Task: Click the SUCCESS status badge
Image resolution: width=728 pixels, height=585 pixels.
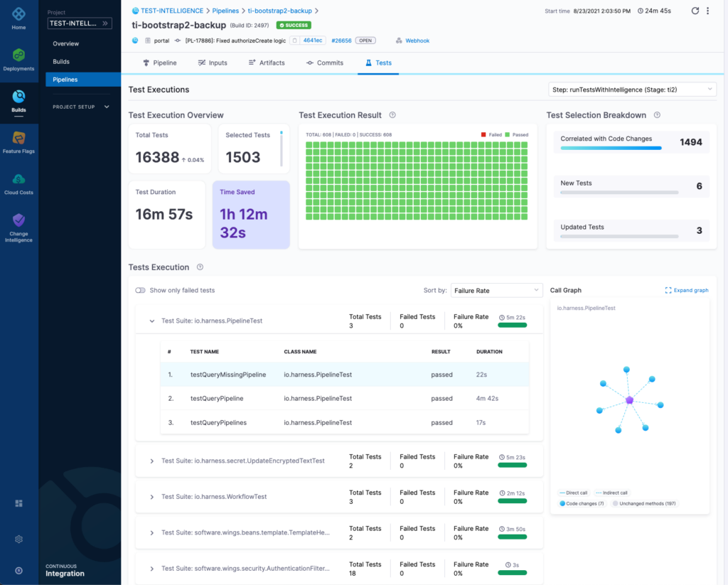Action: click(294, 25)
